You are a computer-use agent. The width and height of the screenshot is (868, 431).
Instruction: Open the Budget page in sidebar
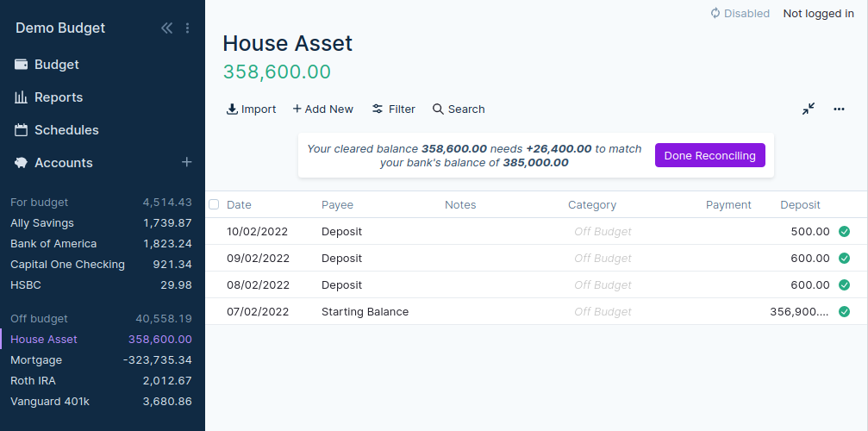click(x=56, y=65)
